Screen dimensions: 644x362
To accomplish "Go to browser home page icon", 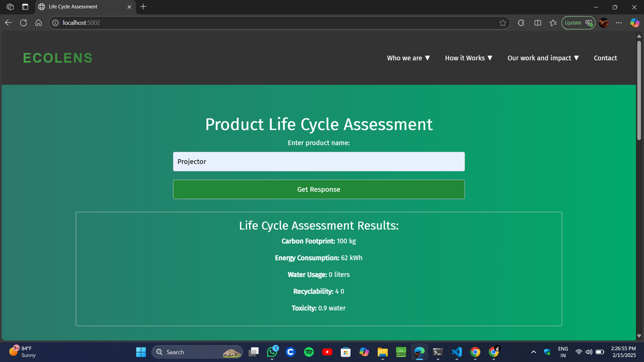I will tap(39, 23).
